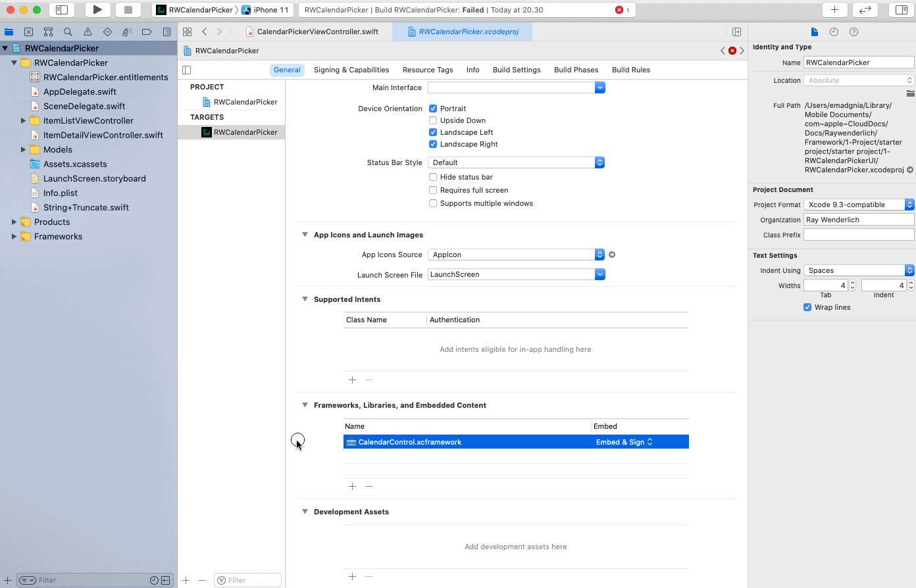Open Project Format dropdown
Screen dimensions: 916x588
859,205
